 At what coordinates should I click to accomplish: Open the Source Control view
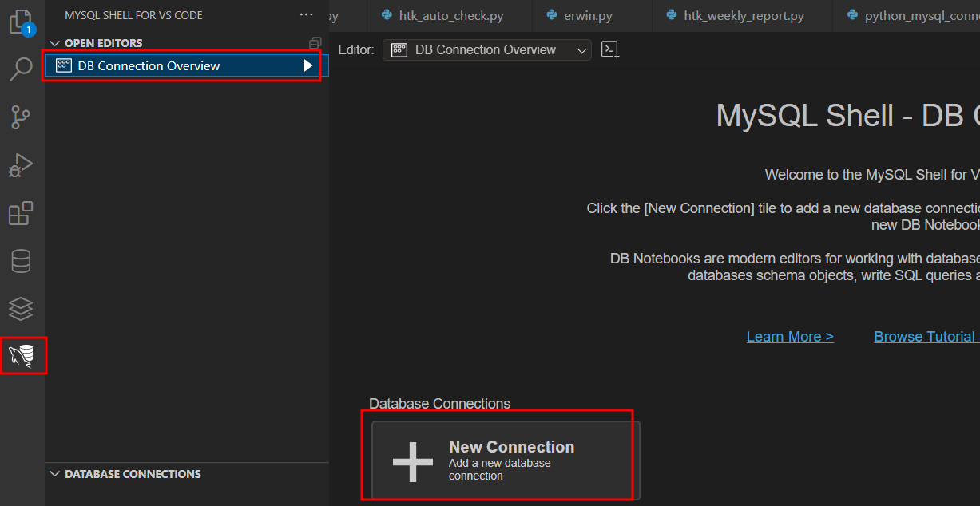(x=21, y=117)
